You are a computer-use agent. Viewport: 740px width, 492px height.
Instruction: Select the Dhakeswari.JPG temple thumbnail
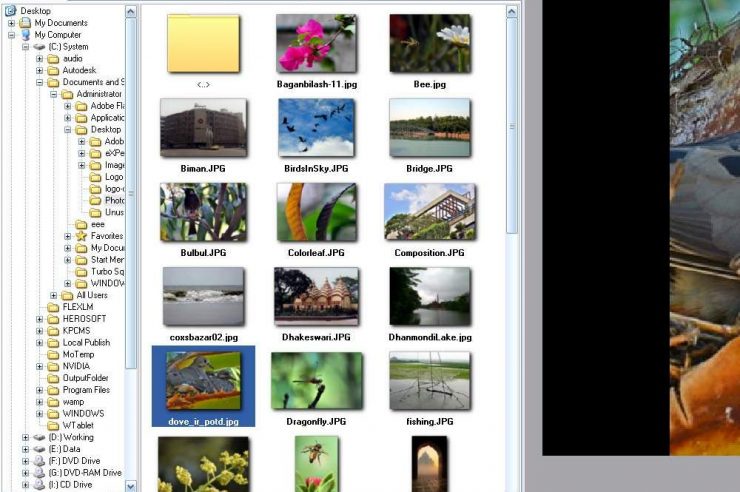(316, 297)
